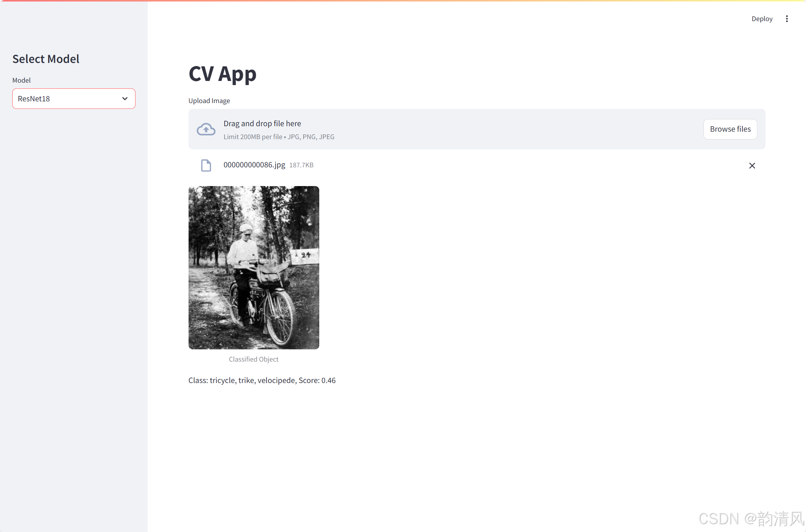Click the file size 187.7KB text
Viewport: 806px width, 532px height.
click(x=301, y=165)
